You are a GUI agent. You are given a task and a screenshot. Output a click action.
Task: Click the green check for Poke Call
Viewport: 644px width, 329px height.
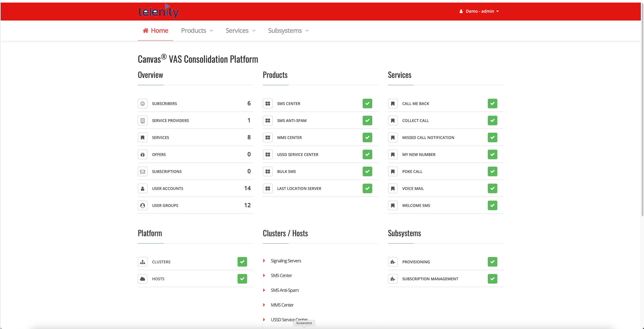pyautogui.click(x=492, y=172)
